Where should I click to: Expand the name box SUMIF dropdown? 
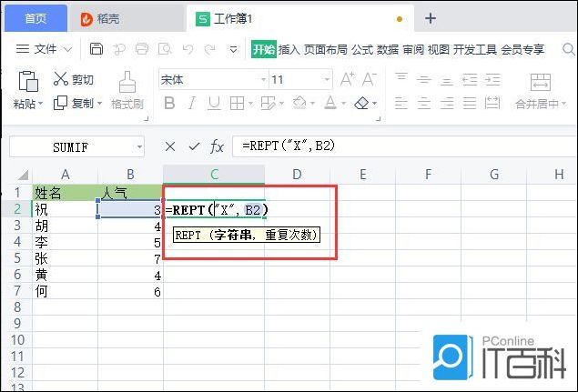(x=139, y=147)
